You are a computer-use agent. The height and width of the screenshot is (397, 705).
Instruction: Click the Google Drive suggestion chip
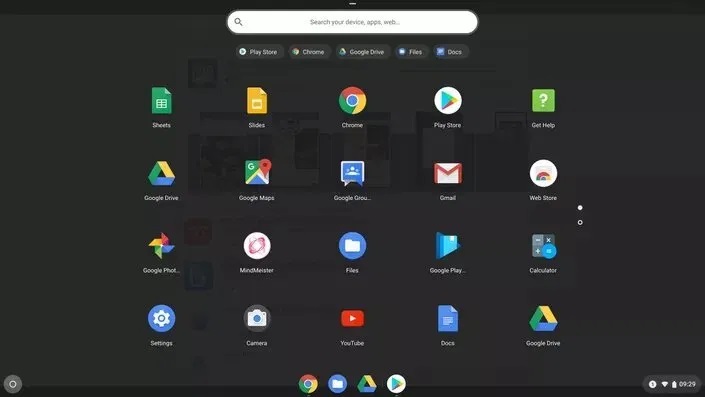tap(363, 52)
